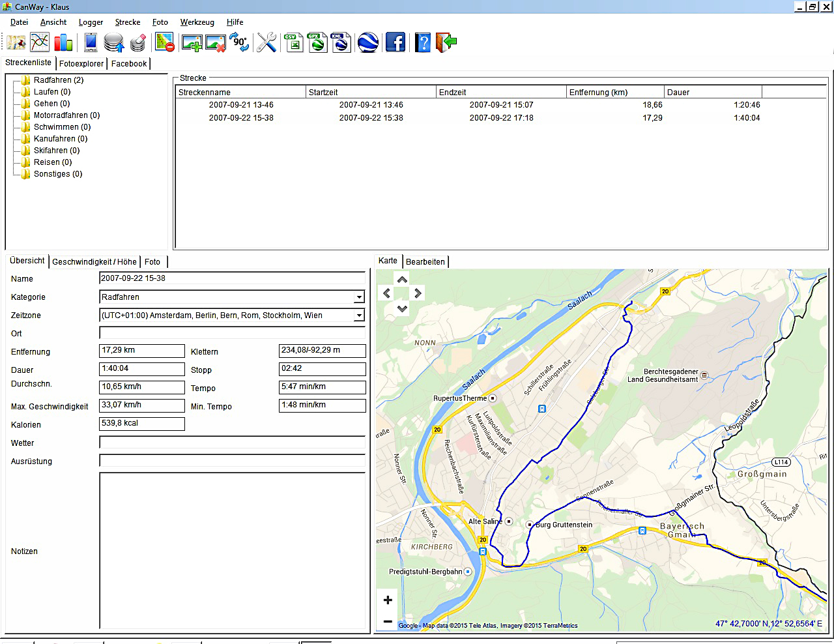Pan the map right with arrow button

418,293
